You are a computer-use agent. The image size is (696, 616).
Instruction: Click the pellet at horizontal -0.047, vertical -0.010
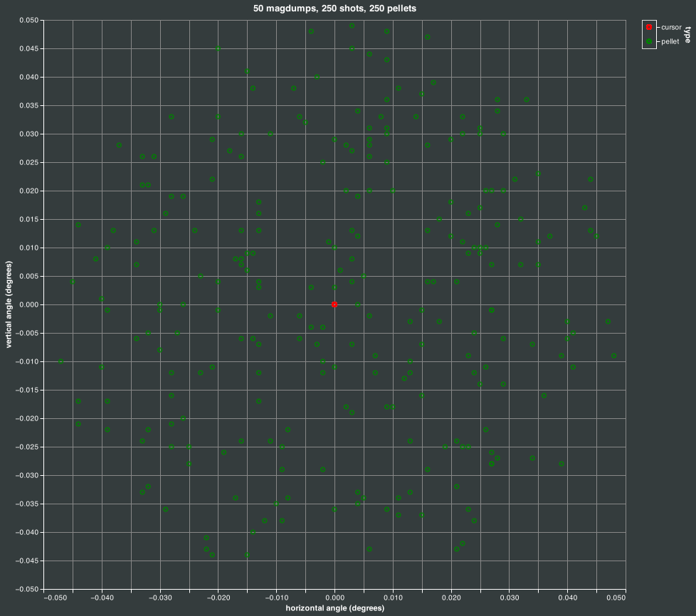pyautogui.click(x=60, y=361)
